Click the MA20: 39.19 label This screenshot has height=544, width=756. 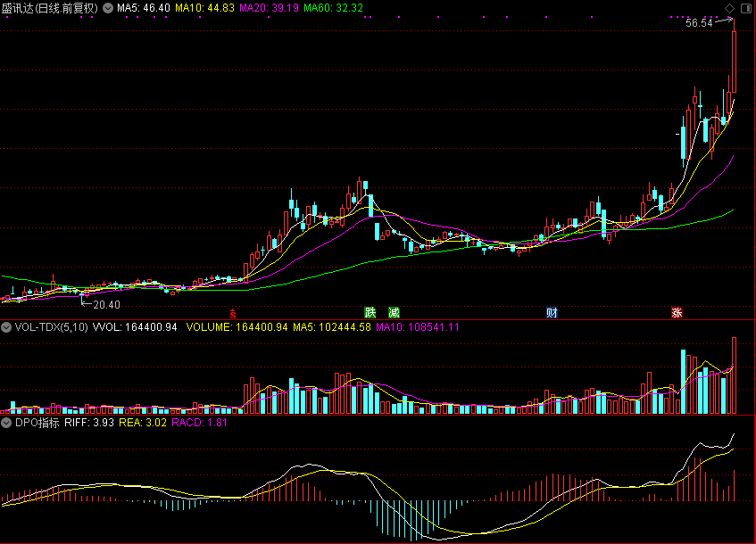pyautogui.click(x=269, y=8)
